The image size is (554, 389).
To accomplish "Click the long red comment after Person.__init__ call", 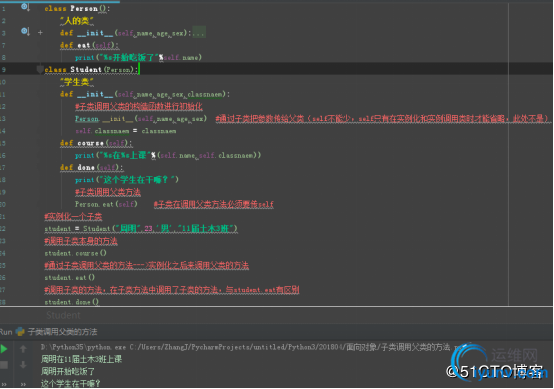I will click(383, 119).
